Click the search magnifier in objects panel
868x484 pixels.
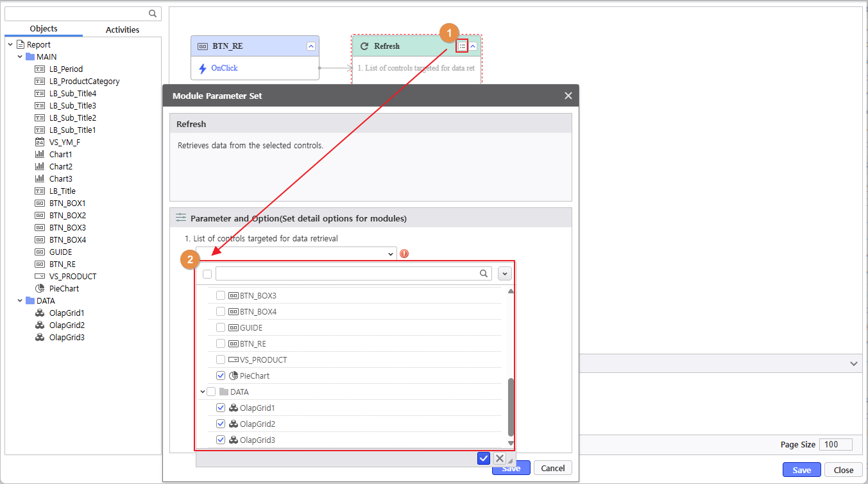click(153, 13)
